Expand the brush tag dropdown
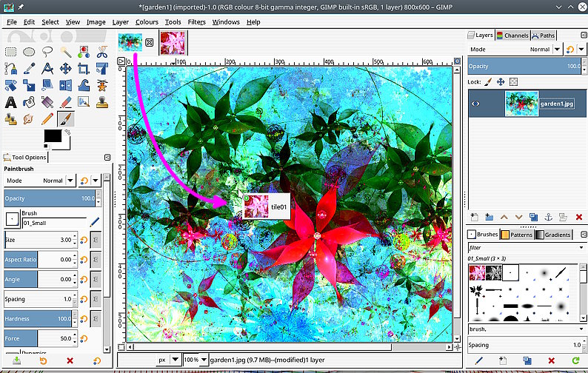 click(x=581, y=329)
